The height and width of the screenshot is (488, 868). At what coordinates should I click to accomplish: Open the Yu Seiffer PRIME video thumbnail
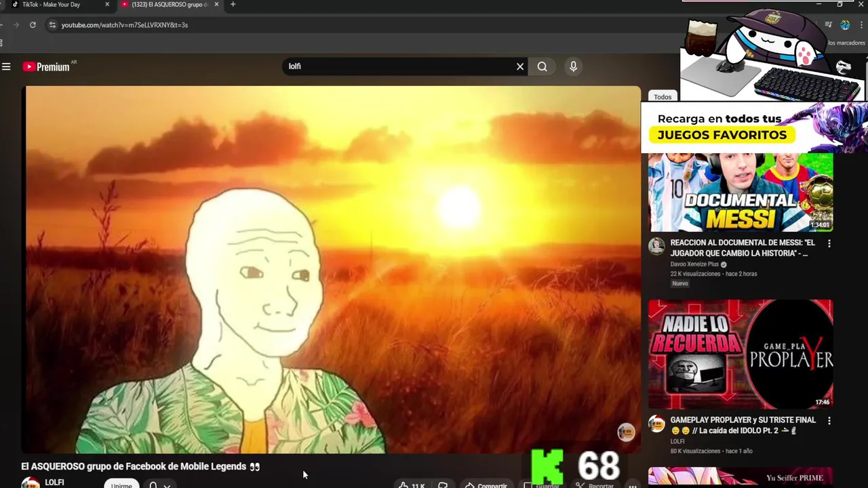tap(741, 477)
